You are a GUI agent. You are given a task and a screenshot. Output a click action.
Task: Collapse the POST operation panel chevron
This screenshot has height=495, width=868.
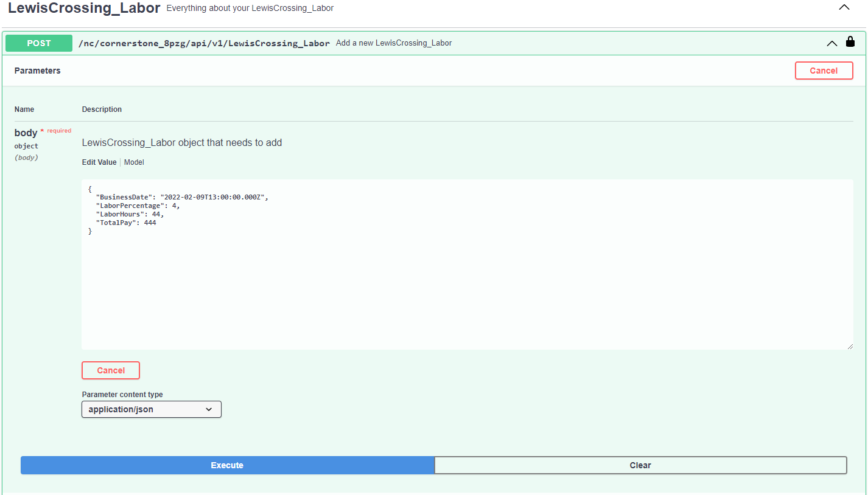pyautogui.click(x=831, y=43)
